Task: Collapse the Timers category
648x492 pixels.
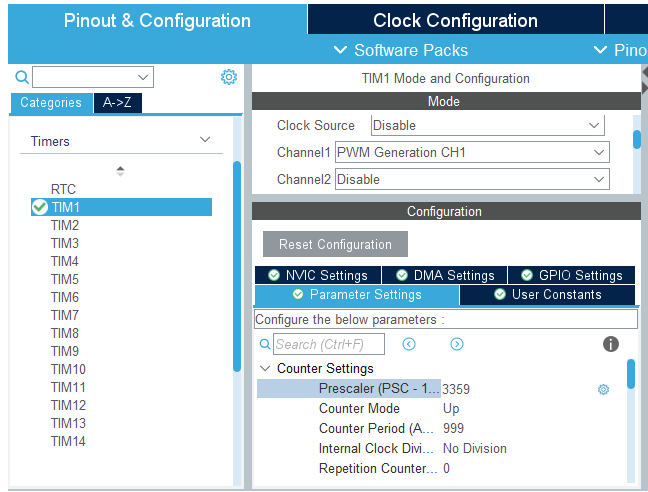Action: coord(205,141)
